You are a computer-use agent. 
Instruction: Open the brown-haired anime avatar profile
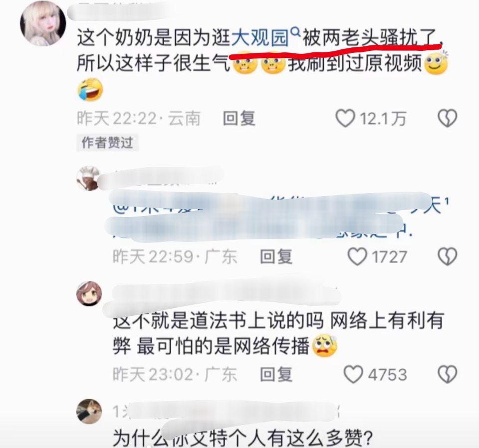(89, 293)
